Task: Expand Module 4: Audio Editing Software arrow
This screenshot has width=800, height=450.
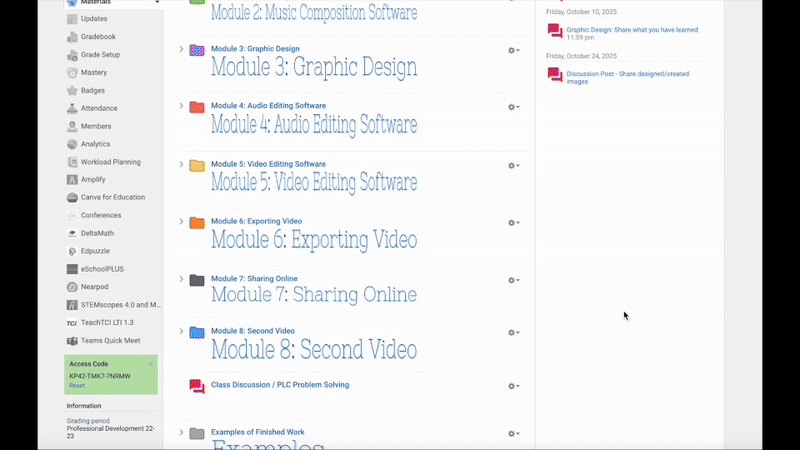Action: point(181,106)
